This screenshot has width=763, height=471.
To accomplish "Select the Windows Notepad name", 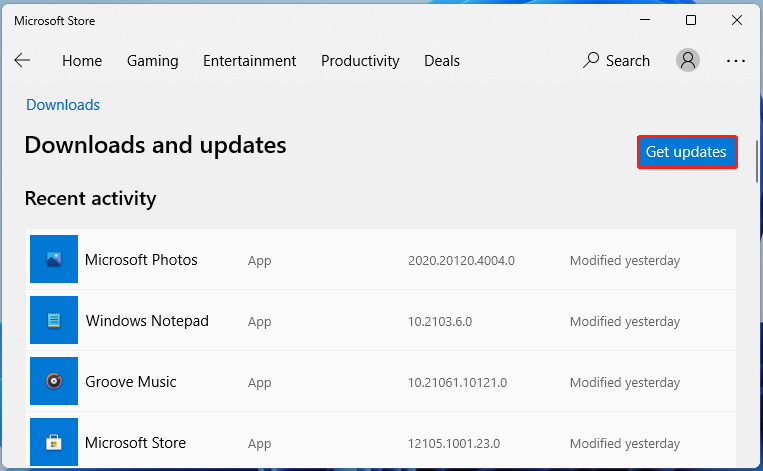I will pos(147,321).
